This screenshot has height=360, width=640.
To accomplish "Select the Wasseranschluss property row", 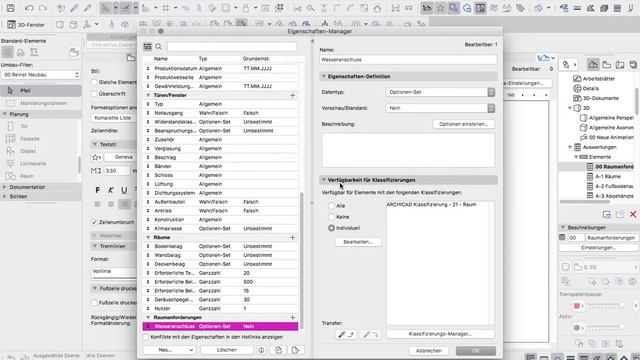I will click(220, 326).
